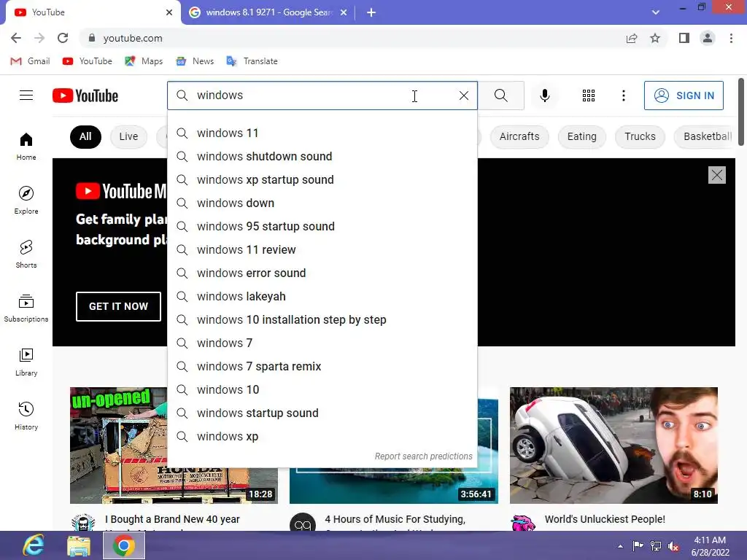
Task: Reload the page
Action: (x=63, y=38)
